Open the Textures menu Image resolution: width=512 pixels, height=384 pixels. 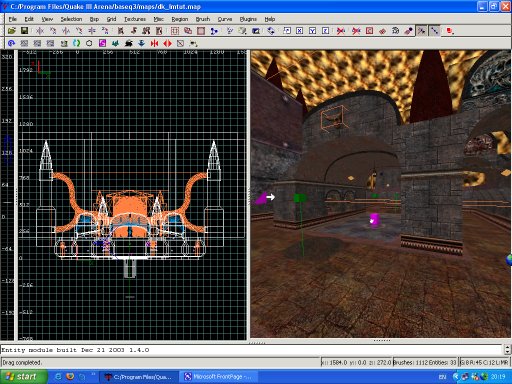pyautogui.click(x=135, y=19)
